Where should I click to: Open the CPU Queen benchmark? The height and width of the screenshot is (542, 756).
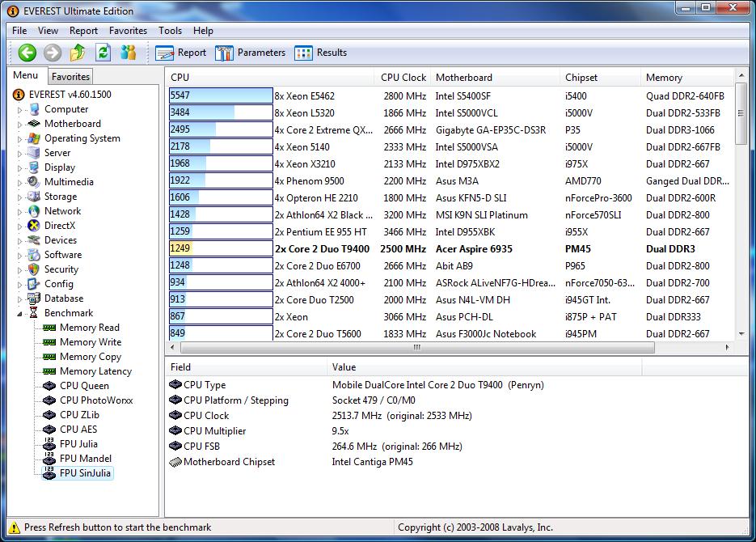pyautogui.click(x=84, y=386)
